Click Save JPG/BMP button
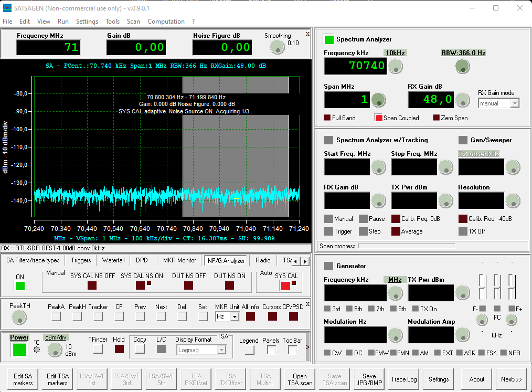Image resolution: width=532 pixels, height=392 pixels. (x=369, y=379)
